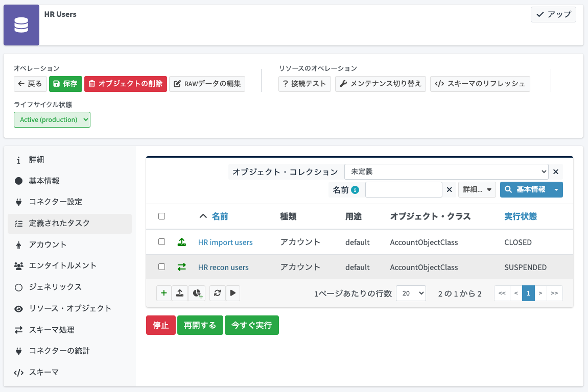
Task: Open the リソース・オブジェクト sidebar section
Action: [70, 308]
